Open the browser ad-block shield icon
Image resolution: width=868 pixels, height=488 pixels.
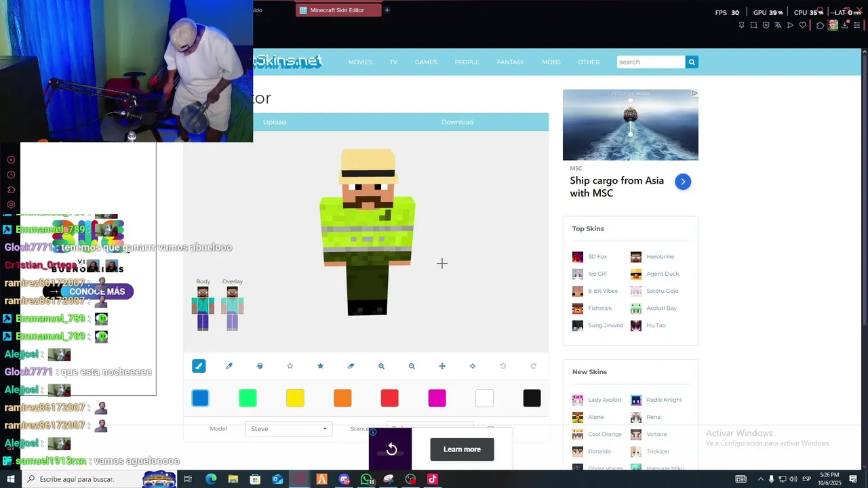click(x=766, y=25)
